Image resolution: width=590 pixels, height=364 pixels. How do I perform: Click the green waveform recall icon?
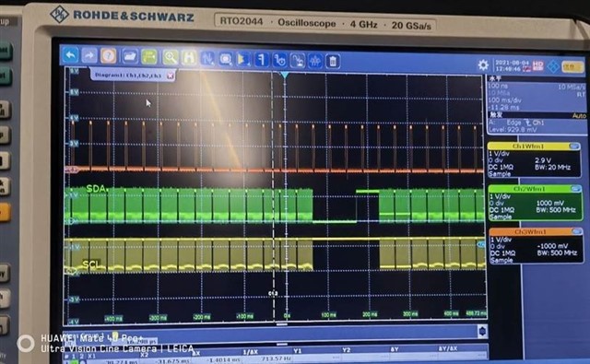pyautogui.click(x=149, y=57)
